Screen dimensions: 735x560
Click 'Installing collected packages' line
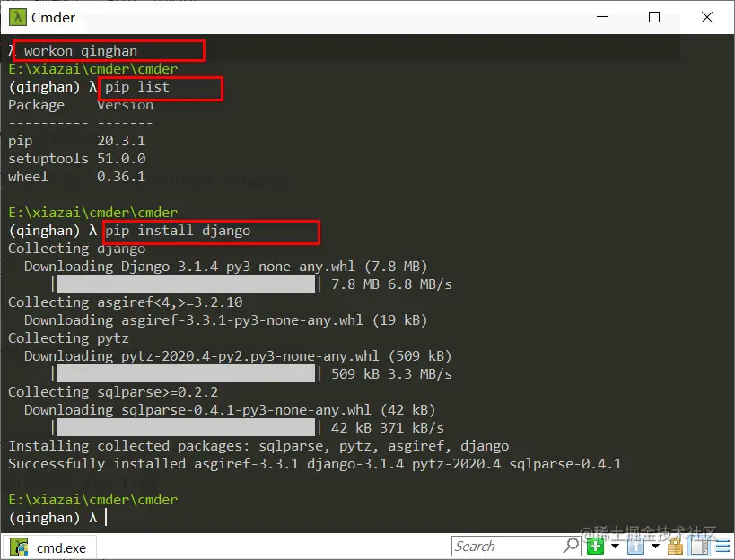(258, 446)
